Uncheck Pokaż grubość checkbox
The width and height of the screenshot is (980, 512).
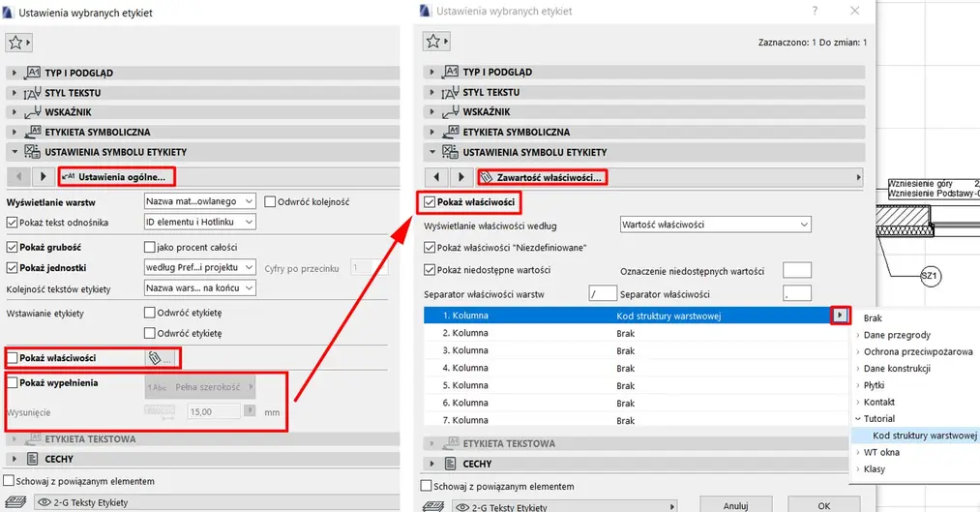click(x=12, y=247)
